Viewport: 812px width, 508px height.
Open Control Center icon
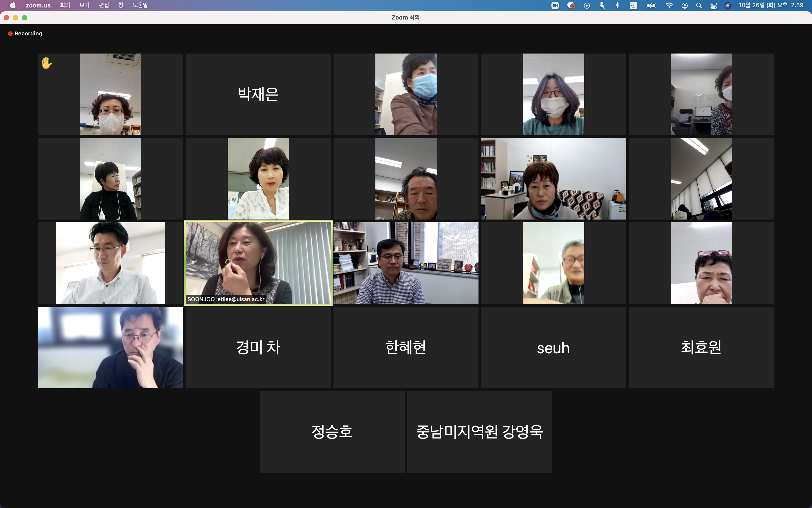714,5
